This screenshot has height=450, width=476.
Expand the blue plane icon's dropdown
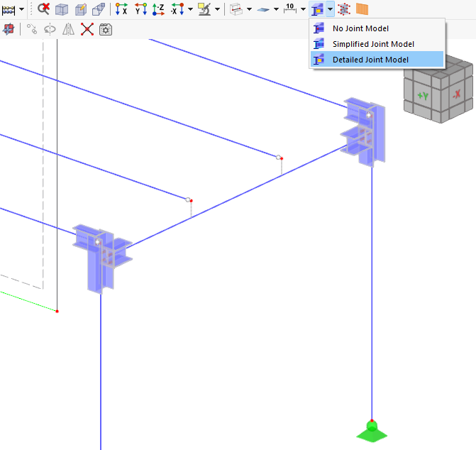coord(276,9)
